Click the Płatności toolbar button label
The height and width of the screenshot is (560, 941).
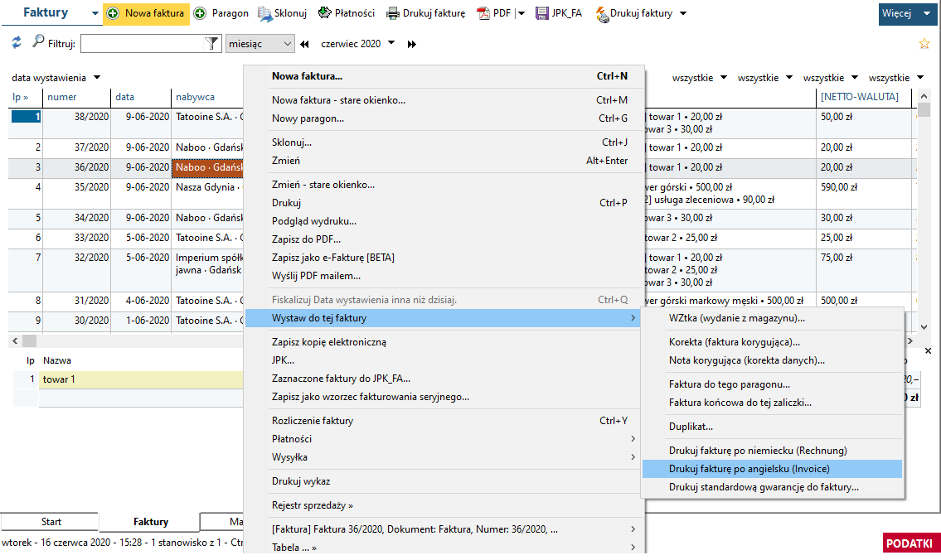[x=355, y=13]
